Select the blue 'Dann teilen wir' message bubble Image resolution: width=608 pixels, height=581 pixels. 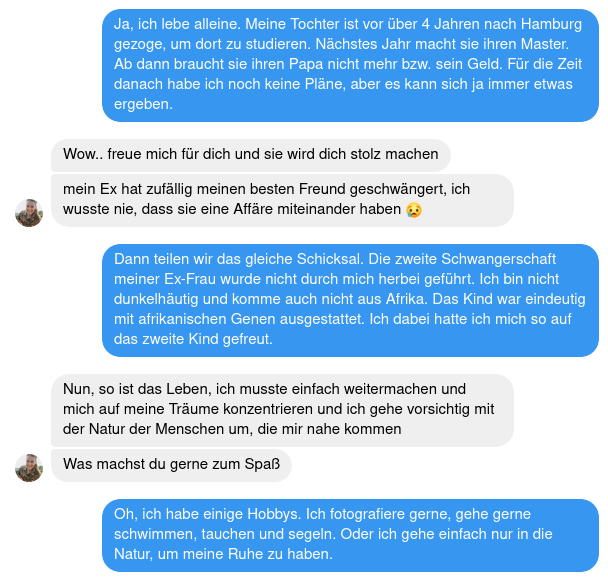[350, 300]
